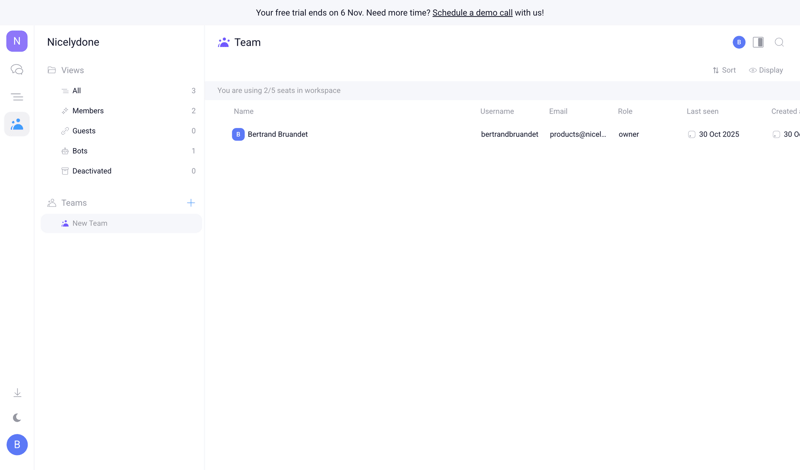The image size is (800, 470).
Task: Open the chat conversations icon in sidebar
Action: click(17, 70)
